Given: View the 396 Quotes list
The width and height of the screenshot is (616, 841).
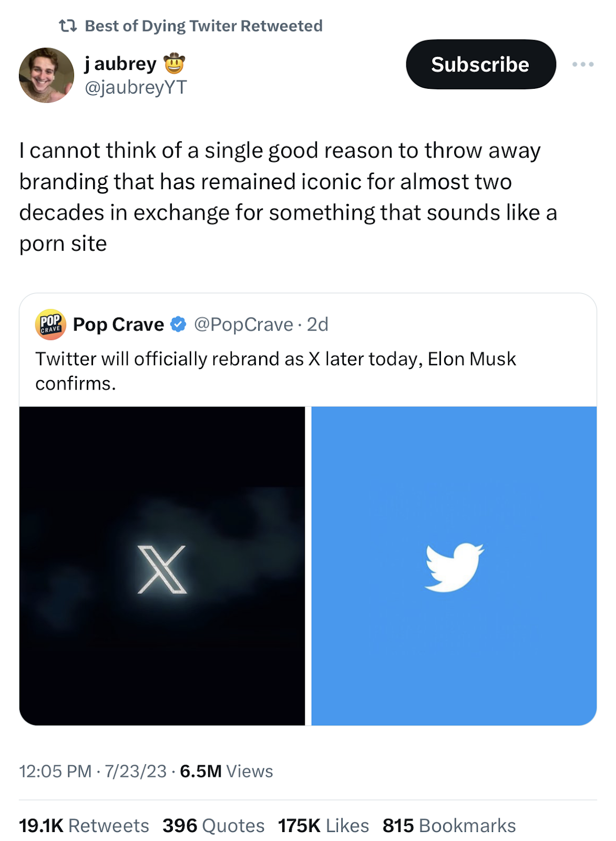Looking at the screenshot, I should point(213,825).
